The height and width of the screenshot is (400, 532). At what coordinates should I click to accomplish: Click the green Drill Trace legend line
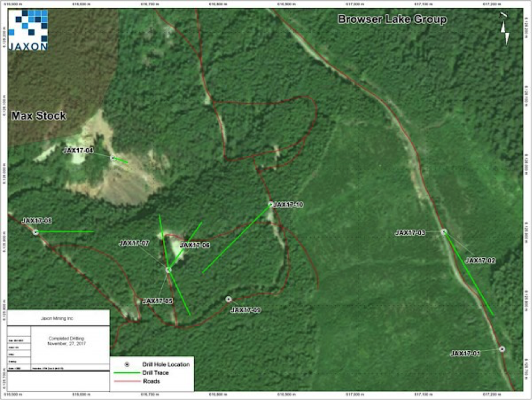[127, 373]
